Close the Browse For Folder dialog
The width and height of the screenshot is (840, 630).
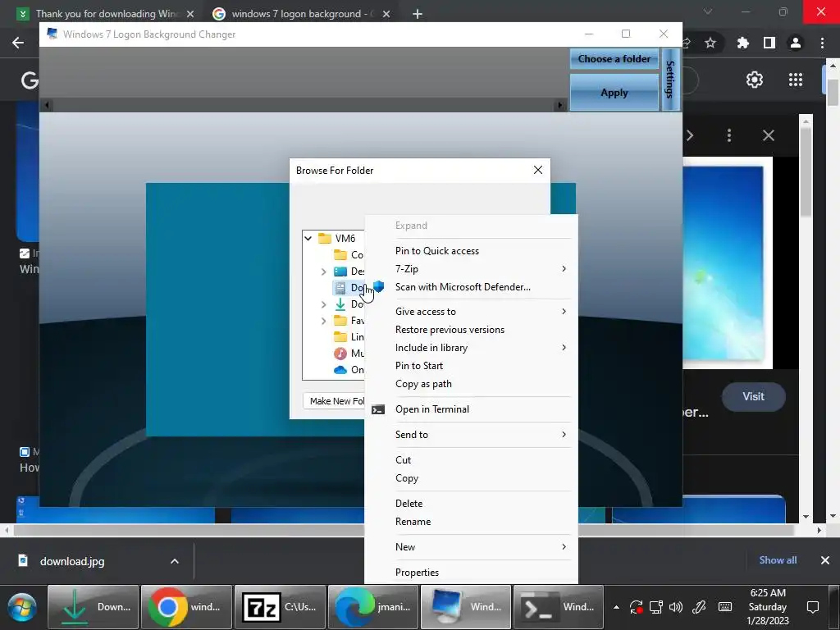(538, 170)
